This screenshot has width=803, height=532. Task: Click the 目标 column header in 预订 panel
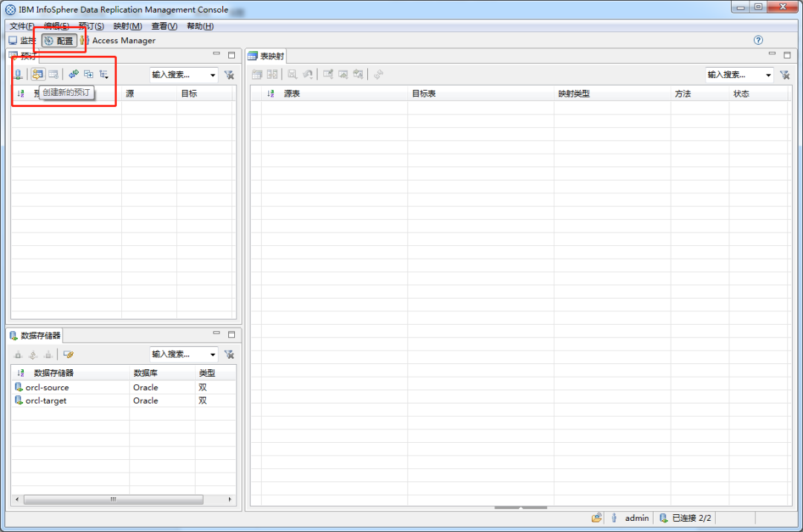pos(205,93)
